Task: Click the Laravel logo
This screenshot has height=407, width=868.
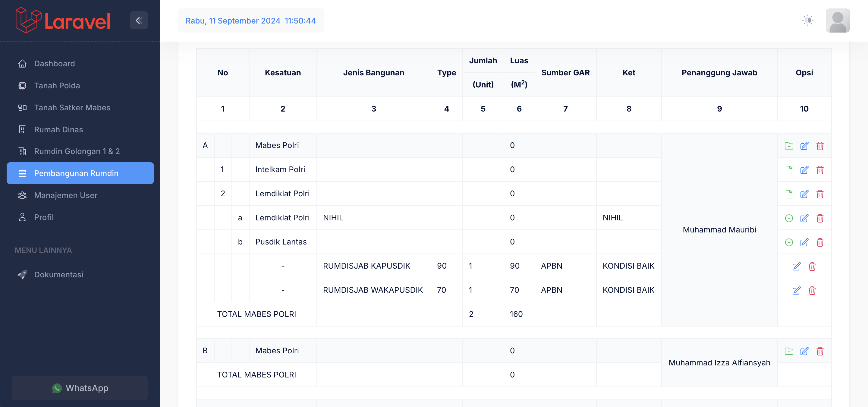Action: pos(63,21)
